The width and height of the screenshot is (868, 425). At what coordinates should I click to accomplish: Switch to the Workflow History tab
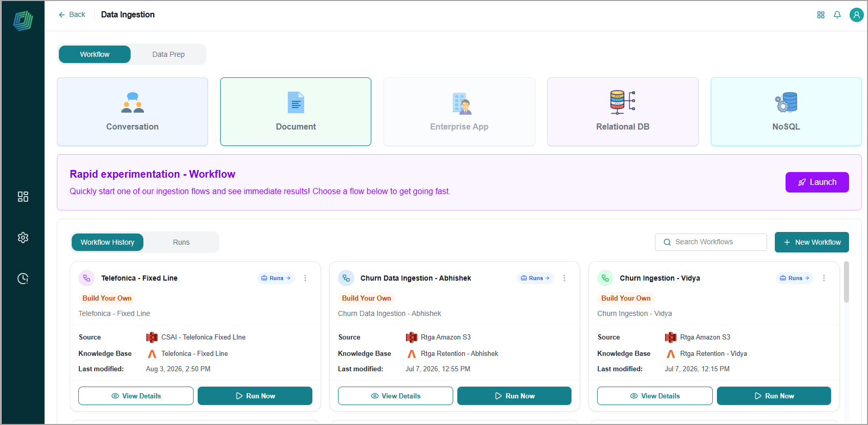coord(108,242)
